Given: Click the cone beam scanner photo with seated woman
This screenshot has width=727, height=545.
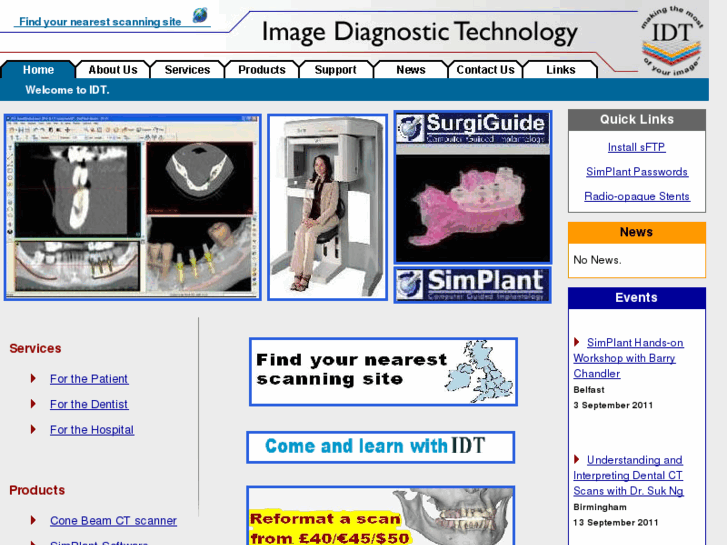Looking at the screenshot, I should pos(327,207).
